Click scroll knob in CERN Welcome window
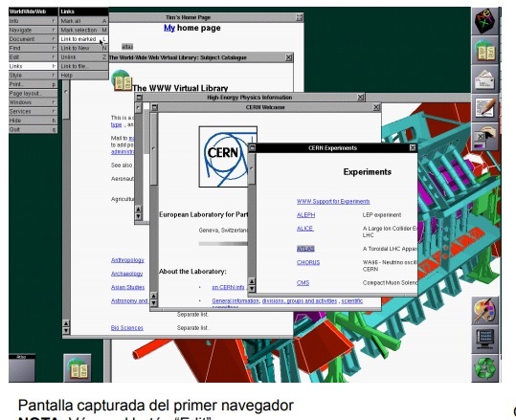This screenshot has height=420, width=516. tap(154, 148)
